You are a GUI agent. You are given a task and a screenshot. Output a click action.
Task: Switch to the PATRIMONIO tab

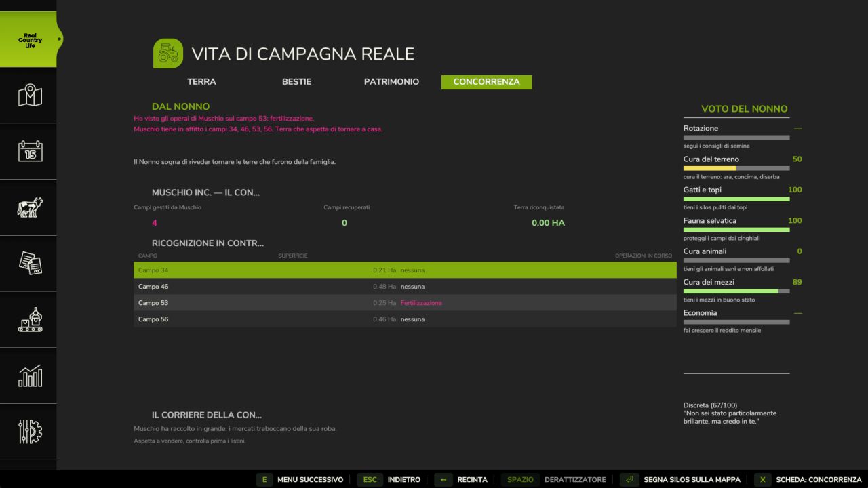(391, 82)
